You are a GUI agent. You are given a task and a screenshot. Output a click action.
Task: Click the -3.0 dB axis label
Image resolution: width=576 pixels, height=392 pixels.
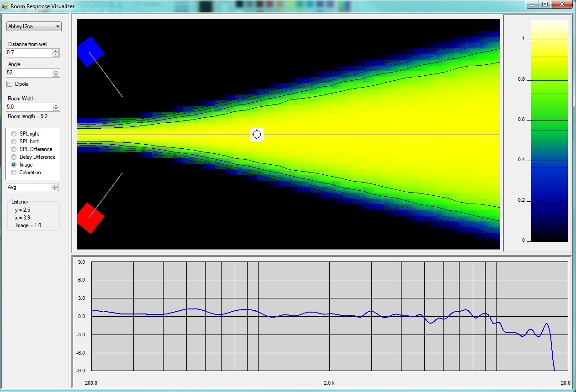coord(81,335)
